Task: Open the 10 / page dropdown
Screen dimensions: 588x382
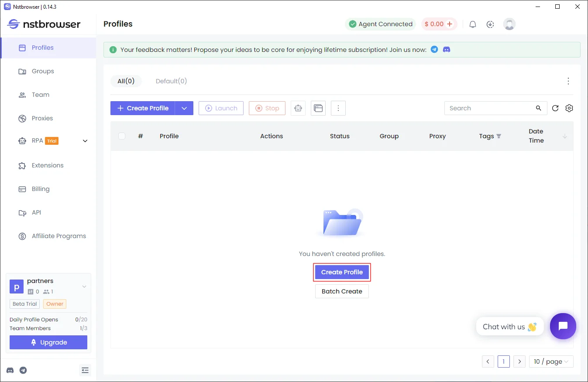Action: [x=551, y=362]
